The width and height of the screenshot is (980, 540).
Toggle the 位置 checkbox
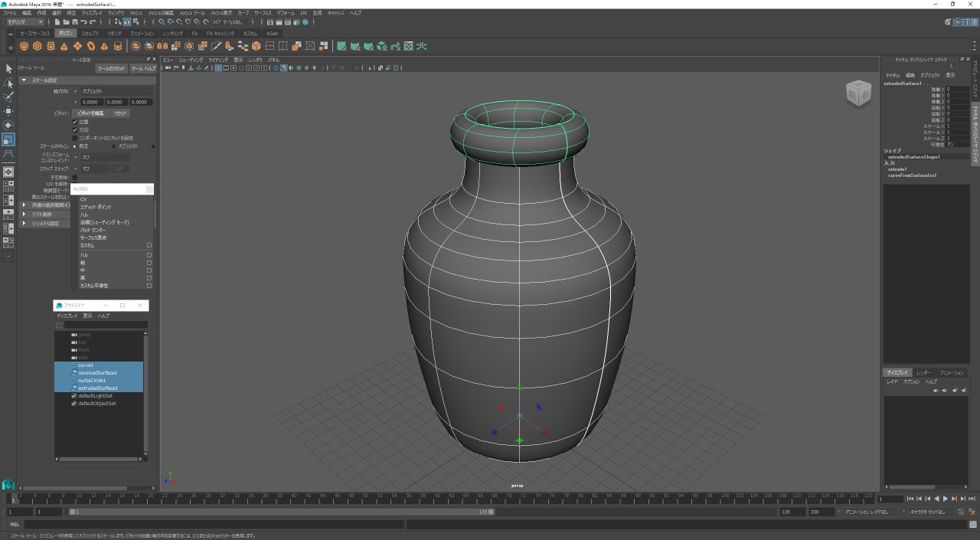(75, 122)
